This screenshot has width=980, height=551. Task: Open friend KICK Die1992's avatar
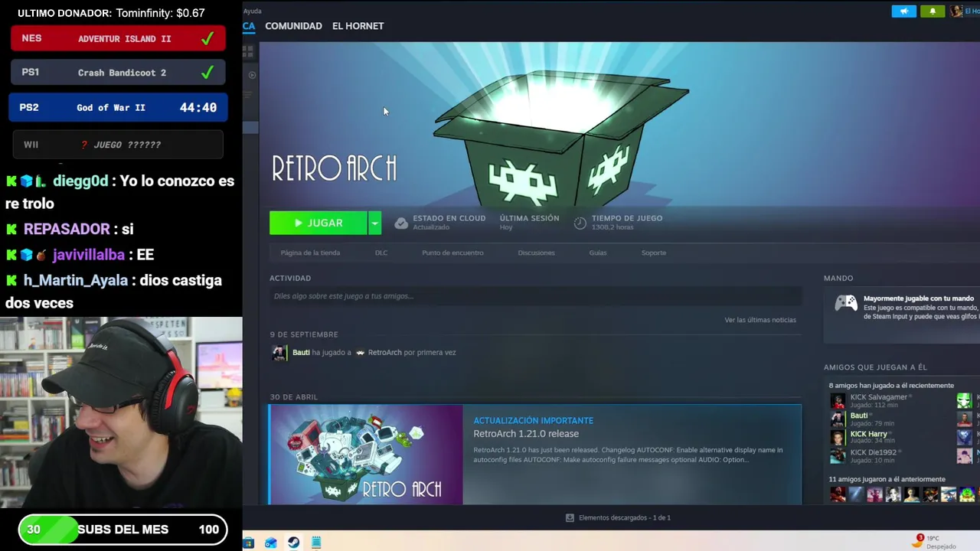click(x=838, y=456)
